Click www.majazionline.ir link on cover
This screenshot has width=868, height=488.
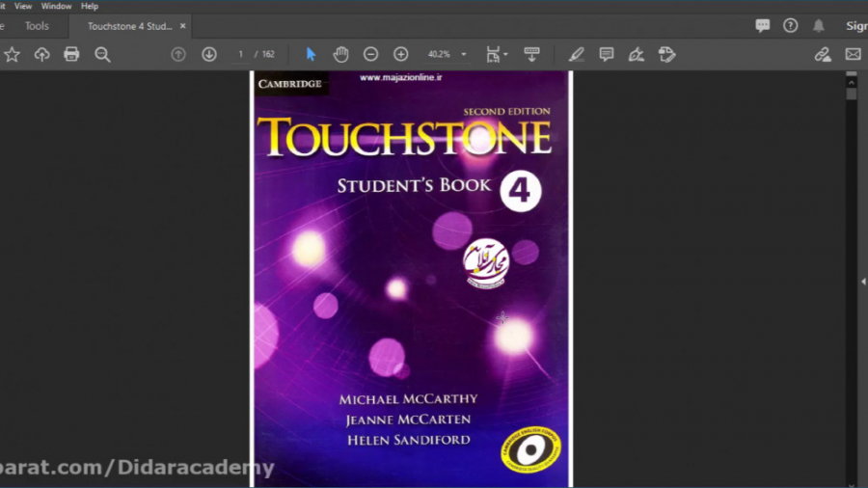(401, 77)
